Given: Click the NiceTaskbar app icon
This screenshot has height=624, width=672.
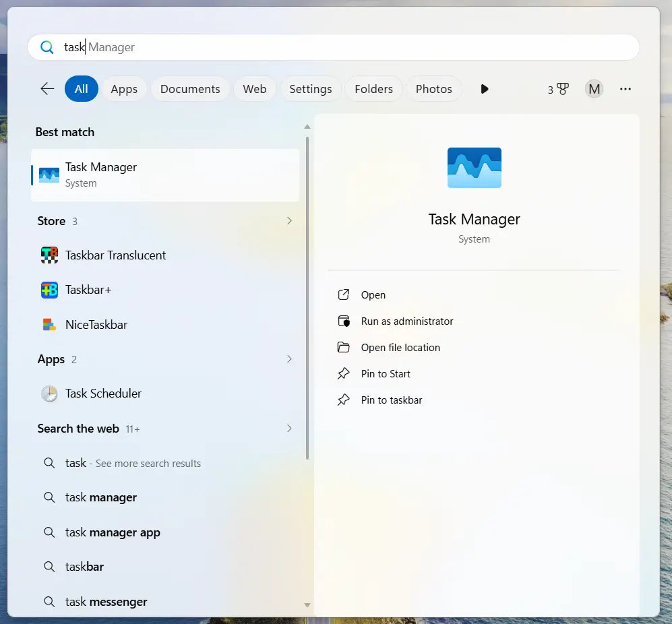Looking at the screenshot, I should (49, 324).
